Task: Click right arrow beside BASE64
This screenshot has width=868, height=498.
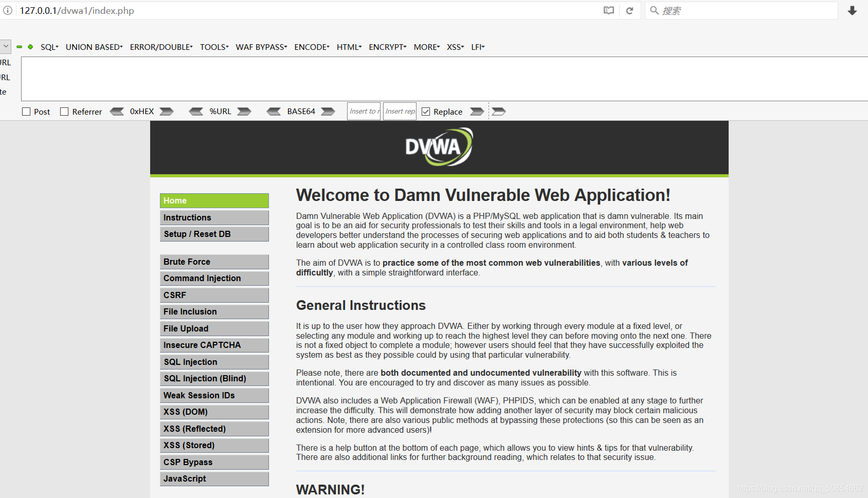Action: [328, 112]
